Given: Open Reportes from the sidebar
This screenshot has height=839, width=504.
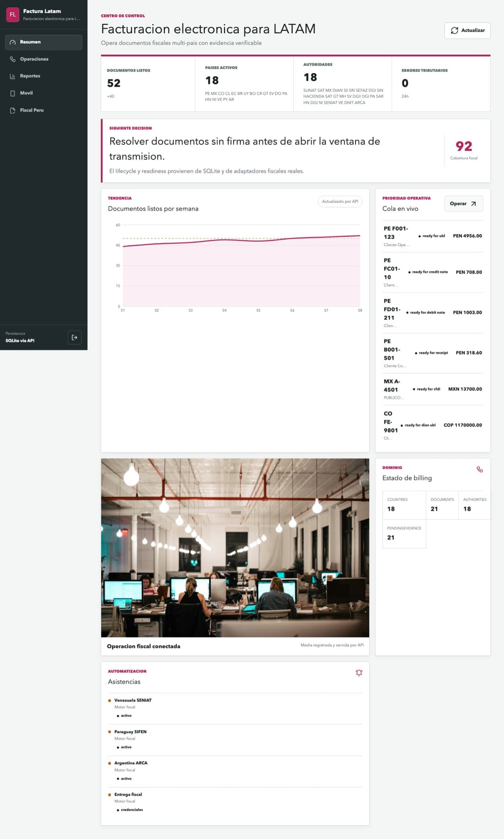Looking at the screenshot, I should pyautogui.click(x=44, y=76).
